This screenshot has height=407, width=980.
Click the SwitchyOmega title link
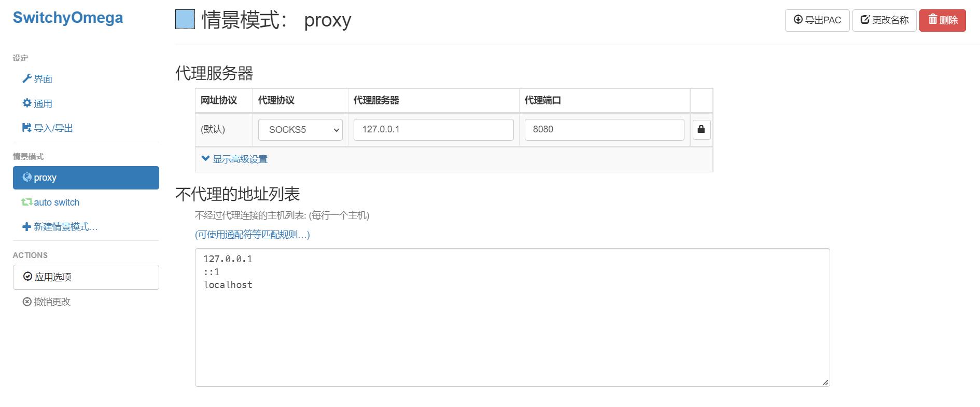(68, 18)
